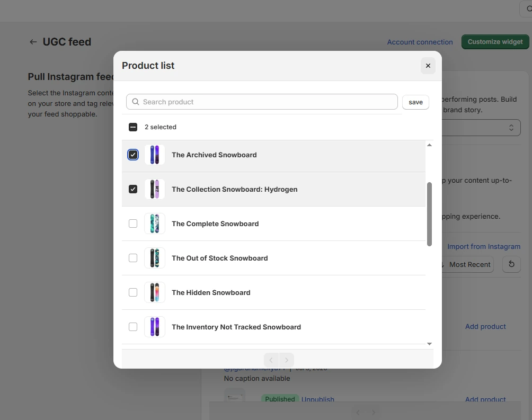Click the product list scrollbar up arrow
The height and width of the screenshot is (420, 532).
click(x=429, y=145)
